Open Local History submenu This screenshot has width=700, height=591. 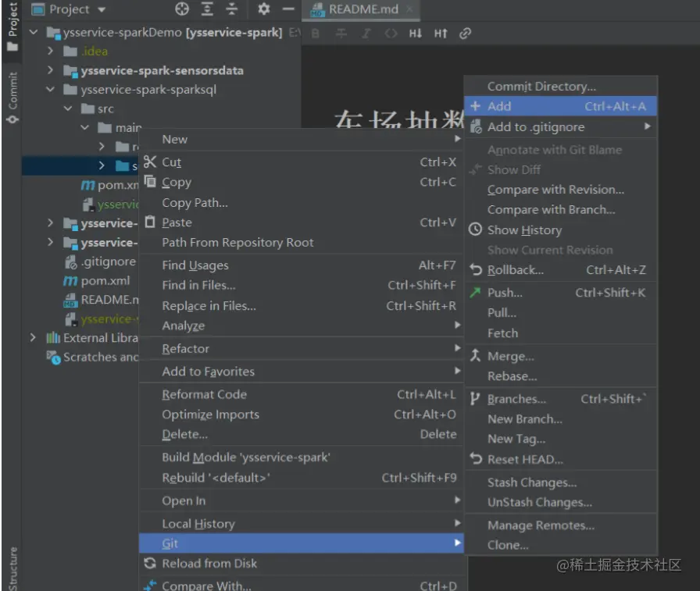pos(302,524)
